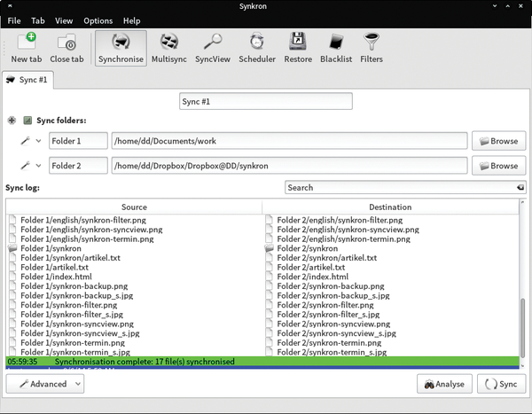
Task: Click the /home/dd/Documents/work path field
Action: [289, 141]
